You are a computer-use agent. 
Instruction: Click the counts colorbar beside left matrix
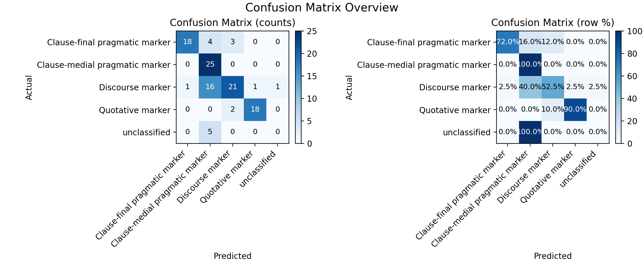(x=298, y=87)
